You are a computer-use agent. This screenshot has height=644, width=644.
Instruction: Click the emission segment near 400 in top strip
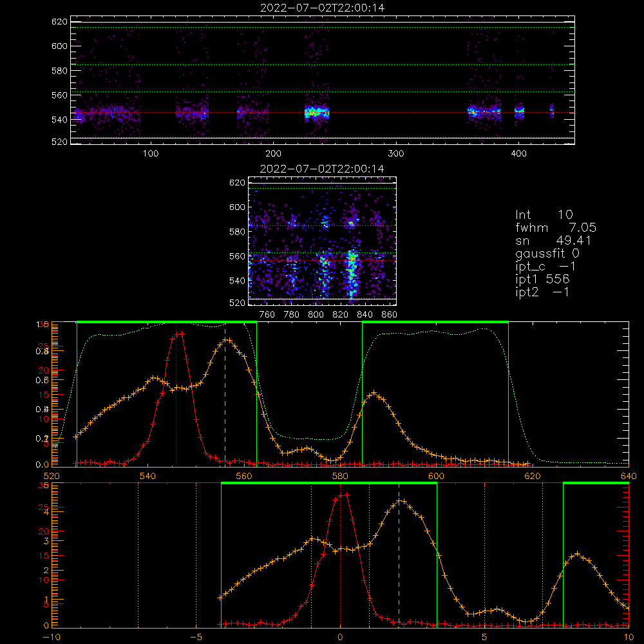tap(520, 111)
